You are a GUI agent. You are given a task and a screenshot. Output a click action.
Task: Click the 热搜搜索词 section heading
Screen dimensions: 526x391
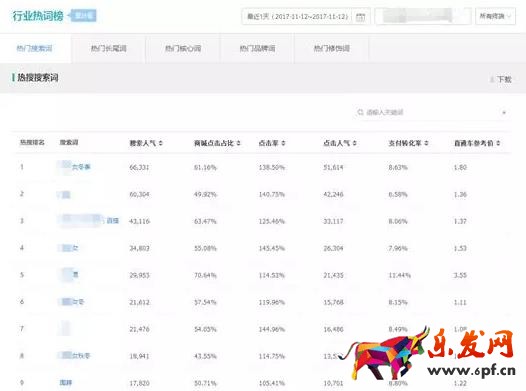click(38, 78)
